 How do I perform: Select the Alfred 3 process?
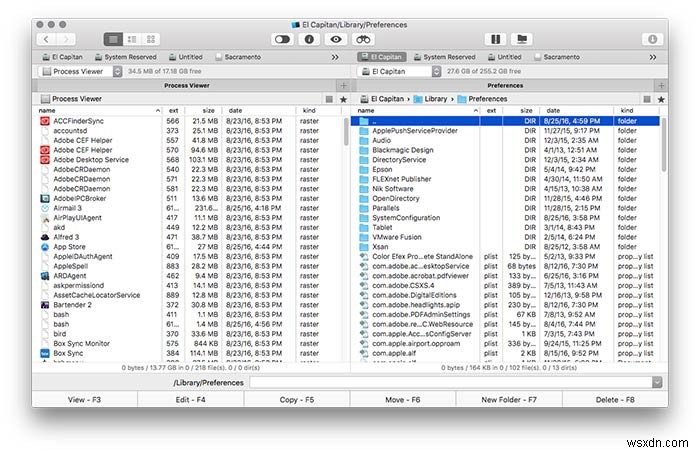(x=188, y=237)
